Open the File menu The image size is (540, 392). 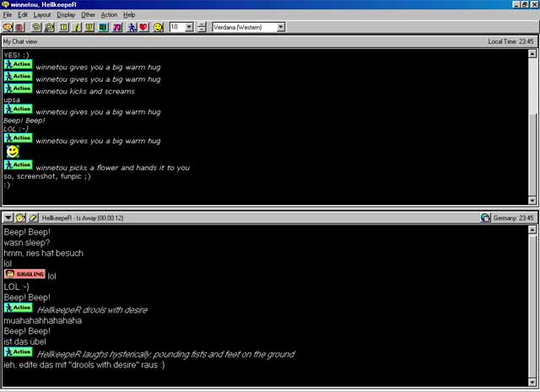(x=8, y=14)
